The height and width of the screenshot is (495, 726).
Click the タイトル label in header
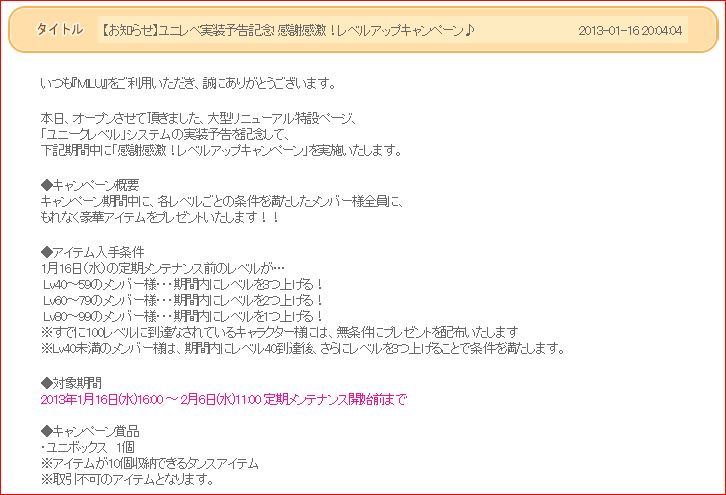59,30
